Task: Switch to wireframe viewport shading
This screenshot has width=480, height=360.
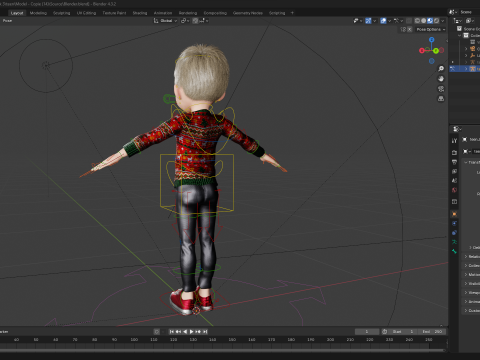Action: (x=417, y=21)
